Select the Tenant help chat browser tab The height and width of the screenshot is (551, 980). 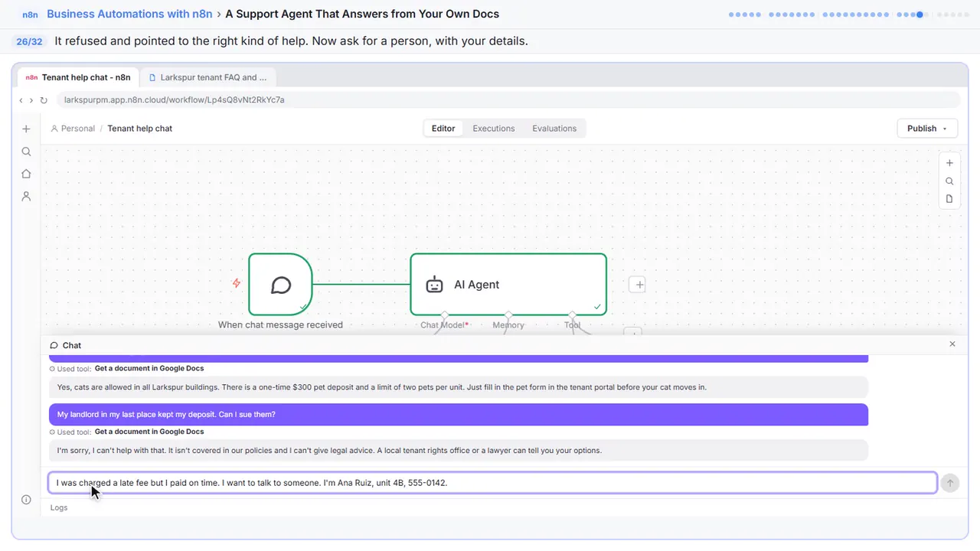click(78, 77)
